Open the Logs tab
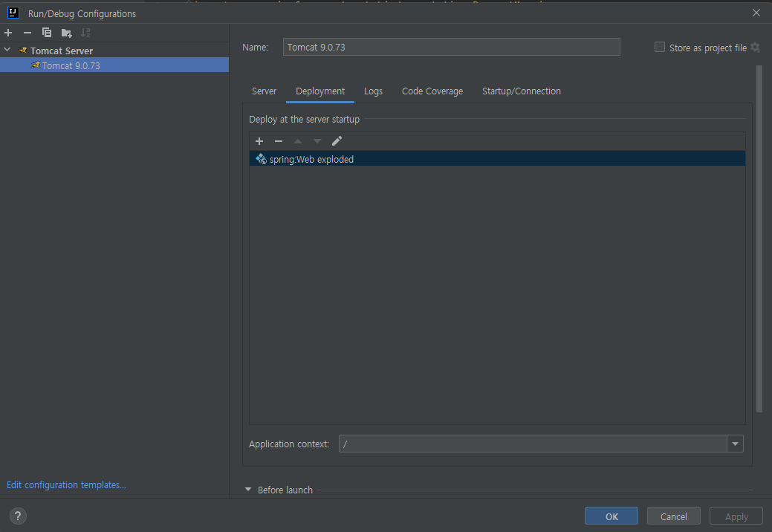Screen dimensions: 772x532 click(x=373, y=91)
